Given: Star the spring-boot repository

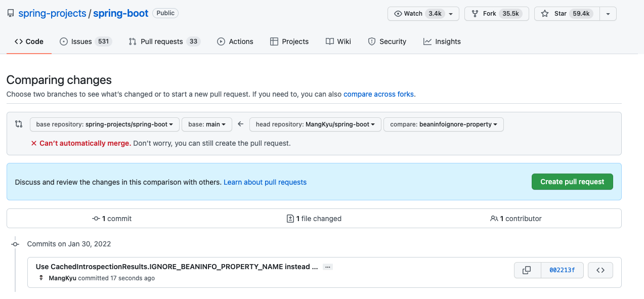Looking at the screenshot, I should click(567, 14).
